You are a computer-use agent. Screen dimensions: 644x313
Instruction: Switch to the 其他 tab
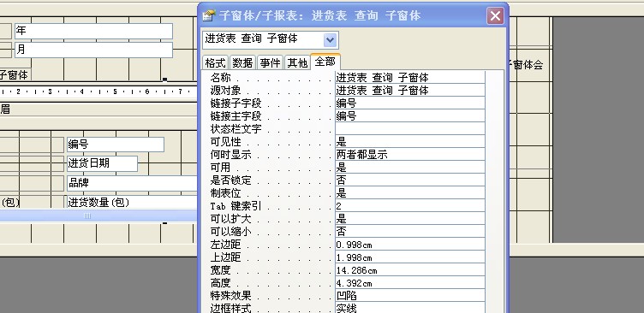tap(297, 62)
